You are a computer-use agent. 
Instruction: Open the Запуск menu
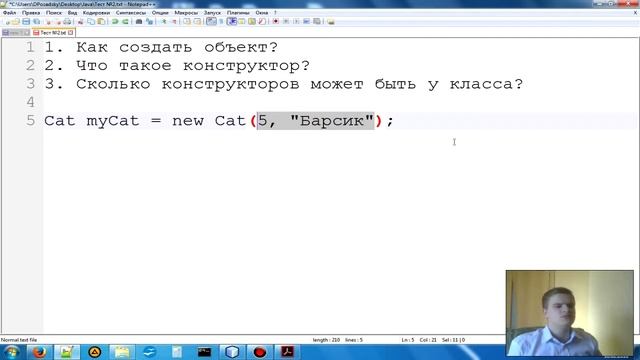[212, 13]
